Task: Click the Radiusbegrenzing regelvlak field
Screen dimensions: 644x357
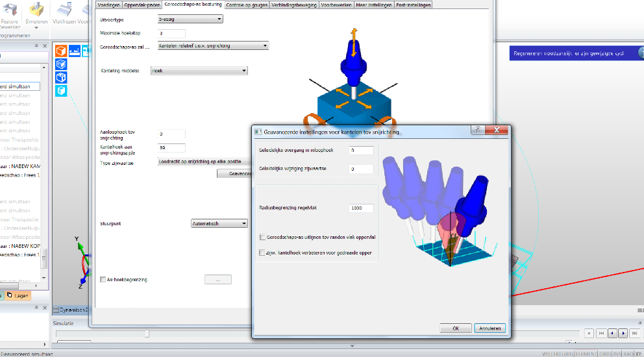Action: pos(362,208)
